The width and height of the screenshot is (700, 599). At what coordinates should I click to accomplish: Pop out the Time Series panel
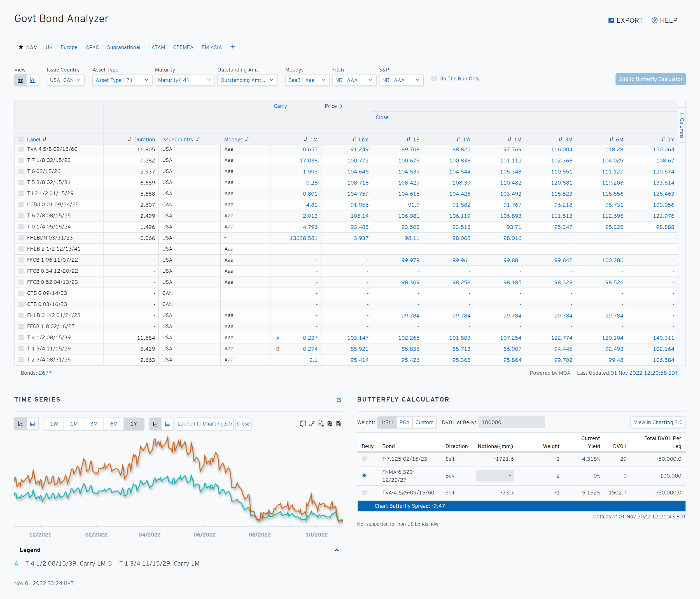[x=339, y=400]
